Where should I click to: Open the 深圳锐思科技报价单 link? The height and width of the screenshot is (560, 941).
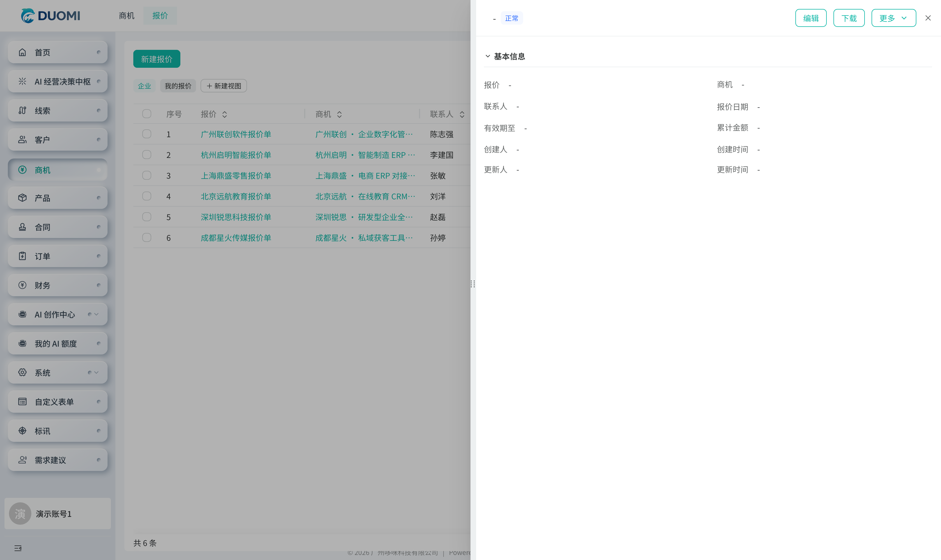236,217
